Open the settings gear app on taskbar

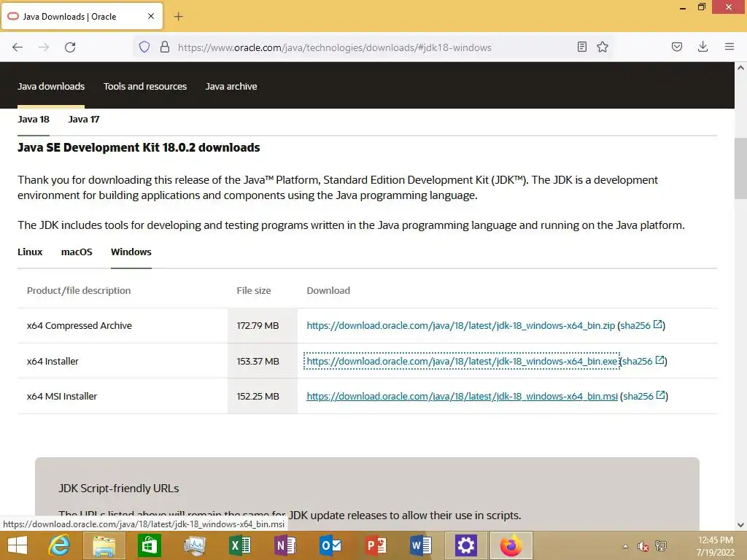[465, 545]
